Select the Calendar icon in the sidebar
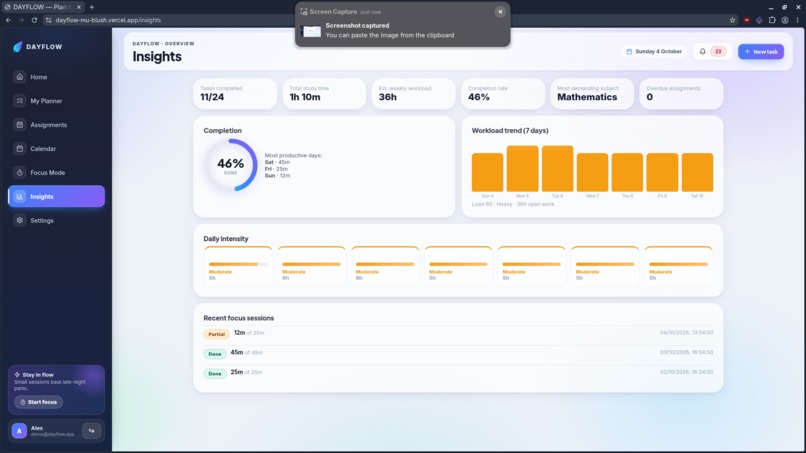The image size is (806, 453). (x=20, y=149)
